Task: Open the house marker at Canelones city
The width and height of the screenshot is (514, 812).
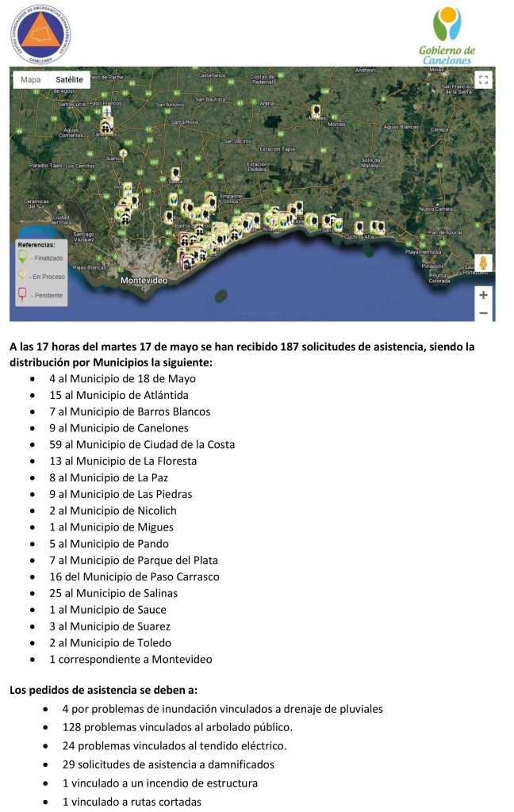Action: (x=105, y=126)
